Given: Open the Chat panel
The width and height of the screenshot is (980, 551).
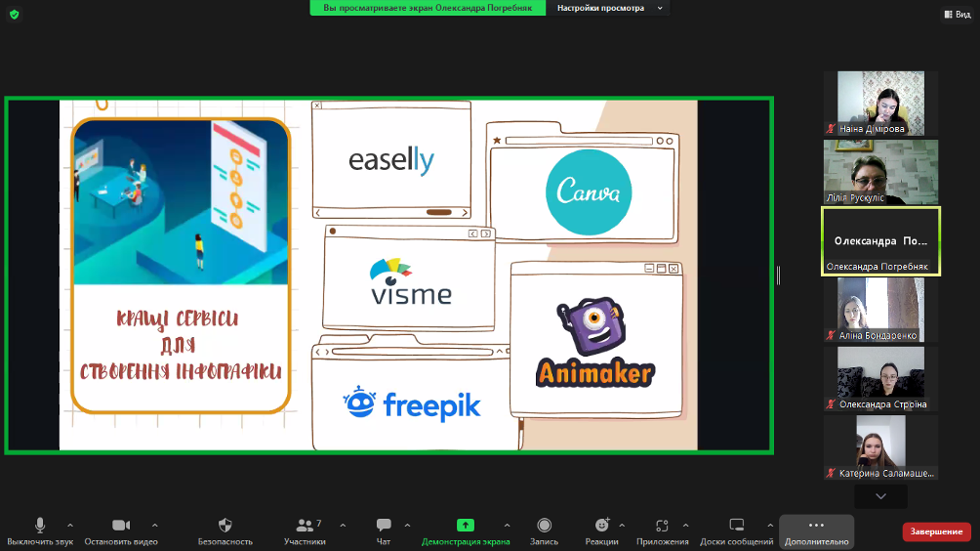Looking at the screenshot, I should coord(384,526).
